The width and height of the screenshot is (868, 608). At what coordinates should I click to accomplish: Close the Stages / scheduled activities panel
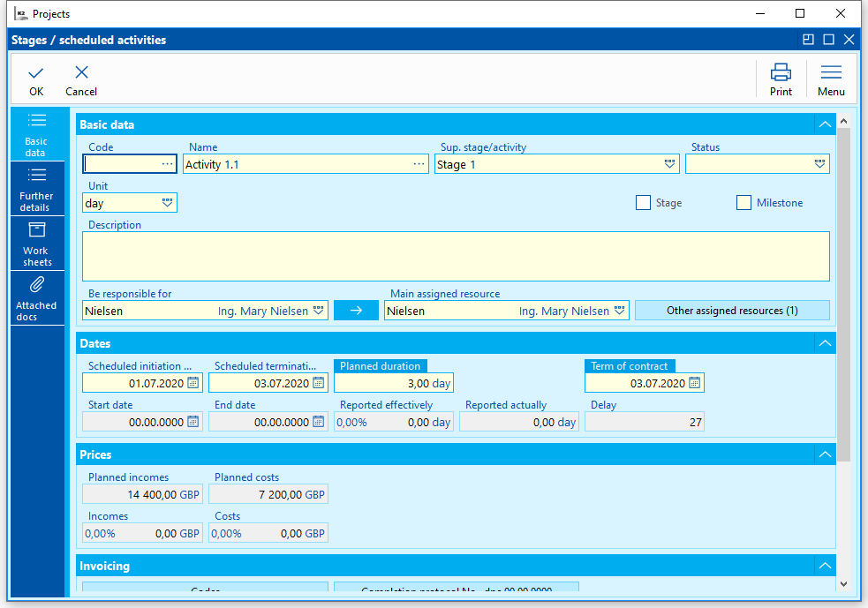coord(849,40)
